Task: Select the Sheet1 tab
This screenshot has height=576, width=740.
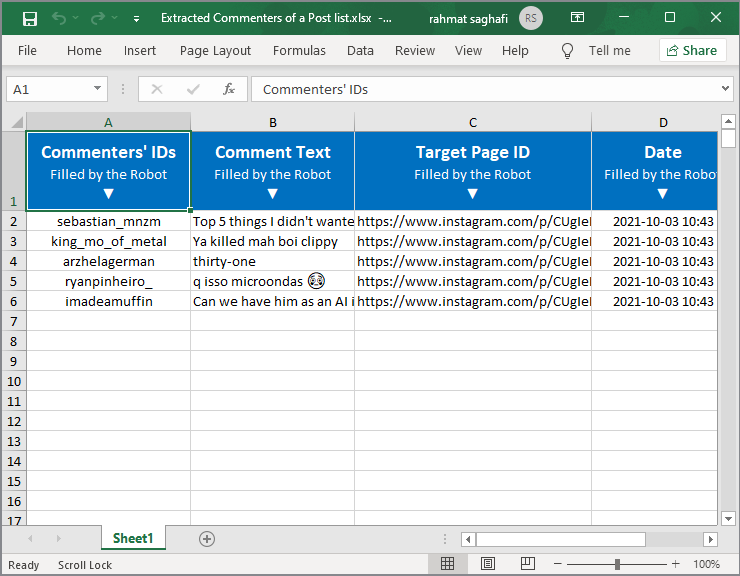Action: tap(133, 538)
